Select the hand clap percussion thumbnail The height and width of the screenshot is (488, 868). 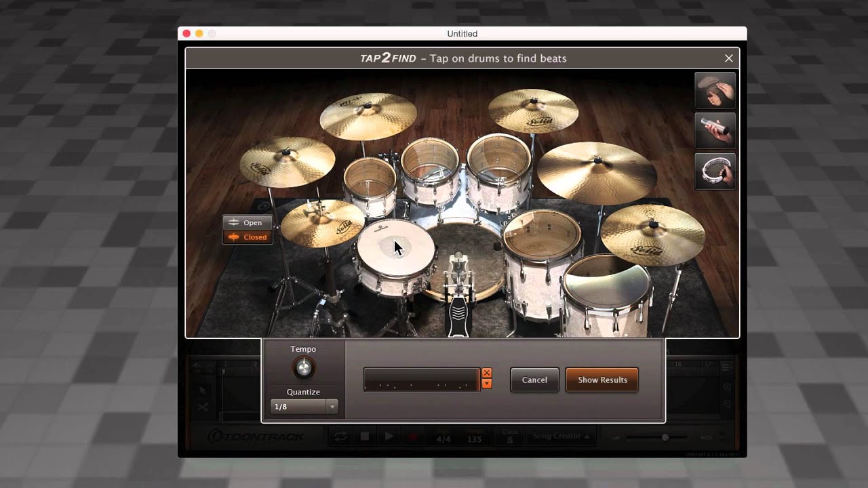click(715, 91)
